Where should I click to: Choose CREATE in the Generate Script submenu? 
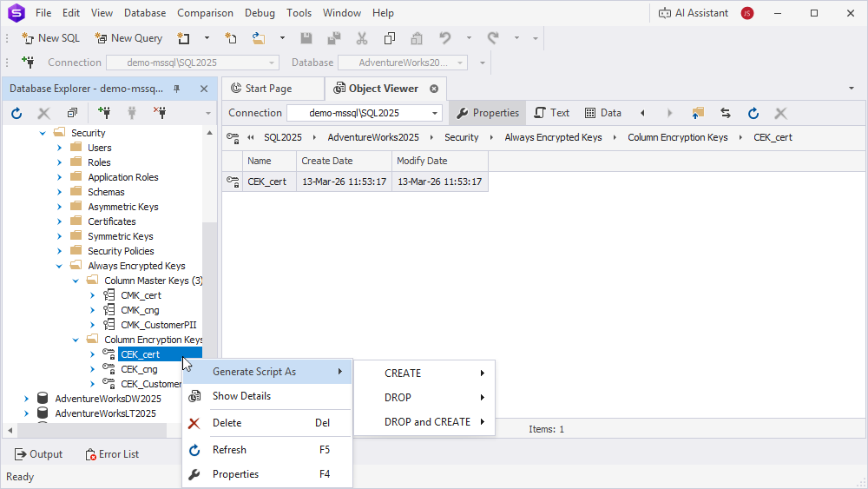coord(424,373)
